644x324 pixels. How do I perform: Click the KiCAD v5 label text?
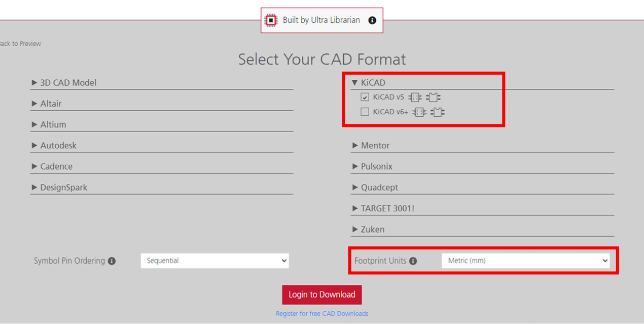(388, 97)
